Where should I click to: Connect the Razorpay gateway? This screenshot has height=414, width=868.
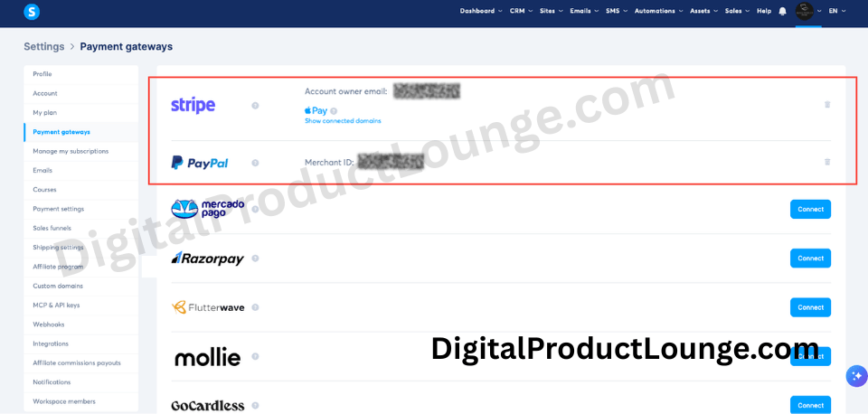[x=810, y=259]
